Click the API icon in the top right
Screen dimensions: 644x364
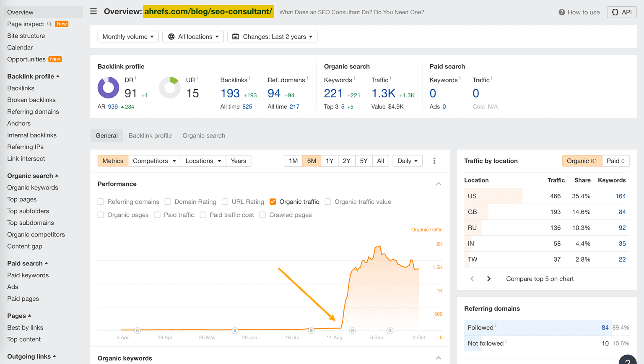tap(622, 12)
